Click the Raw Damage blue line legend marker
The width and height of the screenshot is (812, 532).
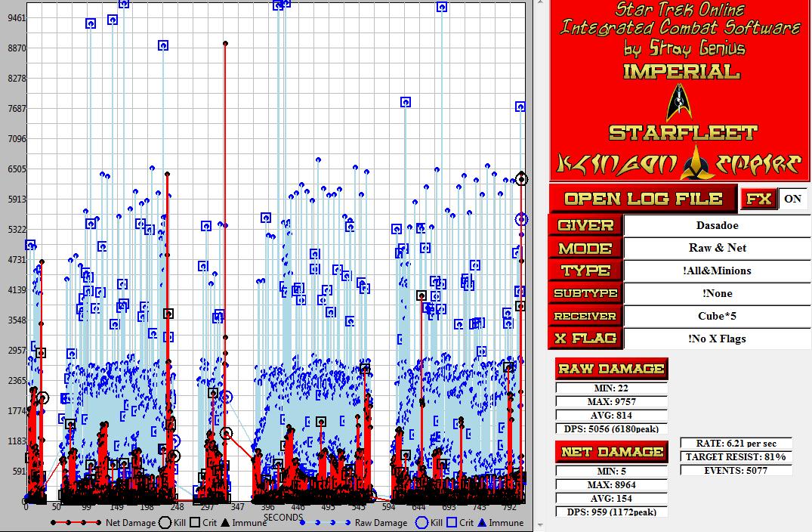coord(326,523)
